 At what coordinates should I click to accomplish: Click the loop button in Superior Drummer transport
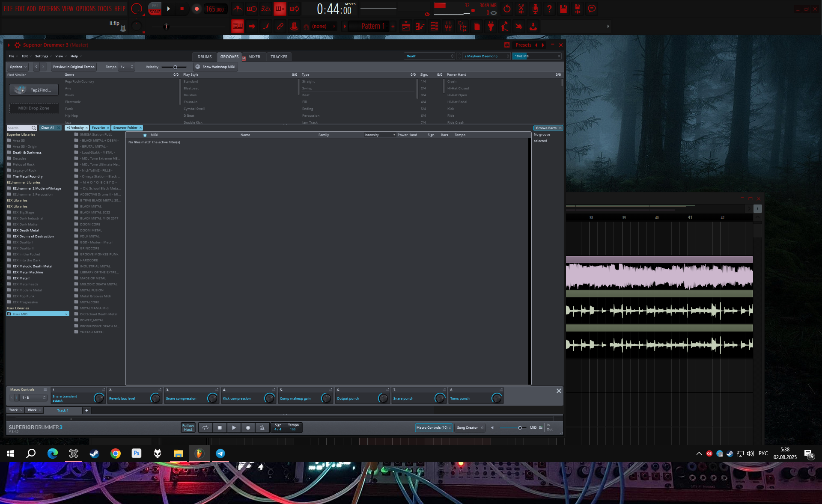[205, 427]
